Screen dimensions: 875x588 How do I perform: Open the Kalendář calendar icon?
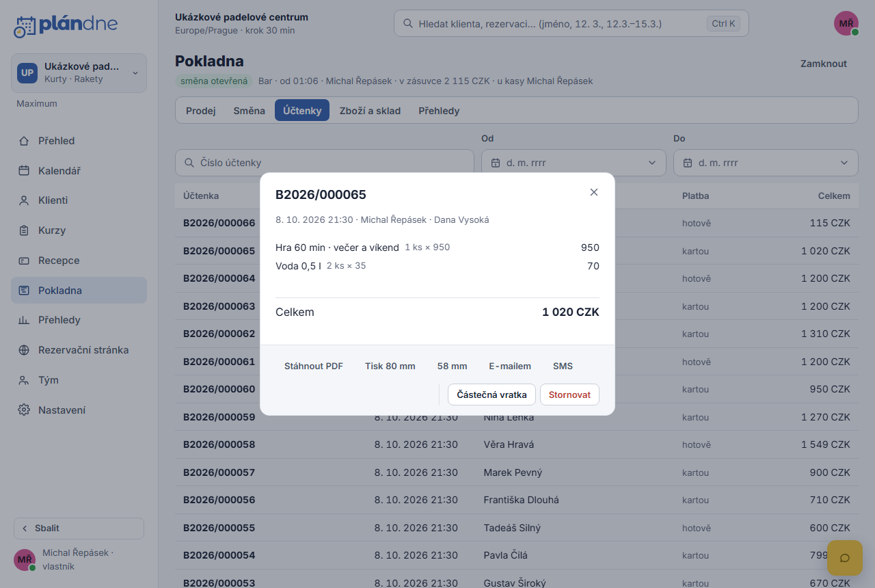(x=24, y=171)
